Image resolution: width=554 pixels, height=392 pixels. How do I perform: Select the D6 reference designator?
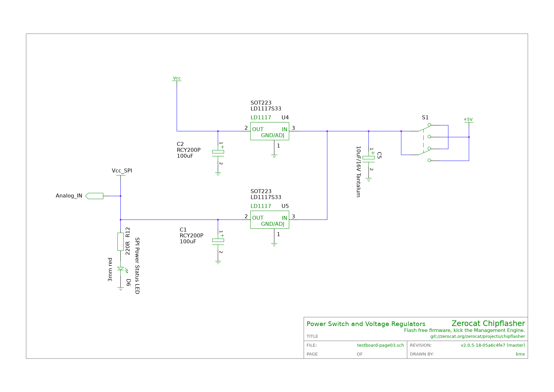[129, 282]
